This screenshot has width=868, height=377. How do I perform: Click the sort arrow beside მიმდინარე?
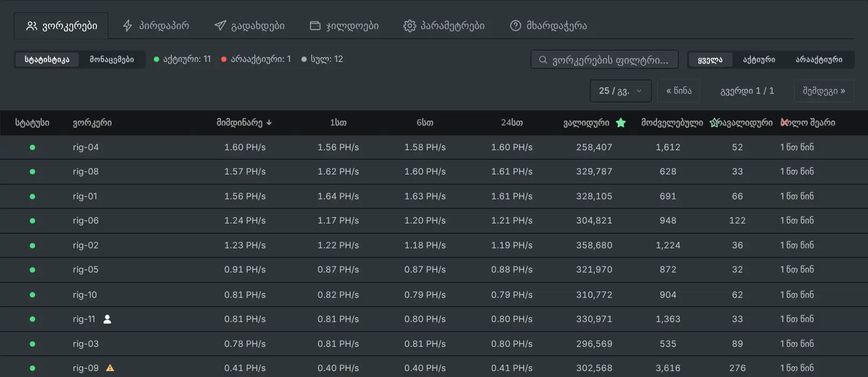point(269,123)
